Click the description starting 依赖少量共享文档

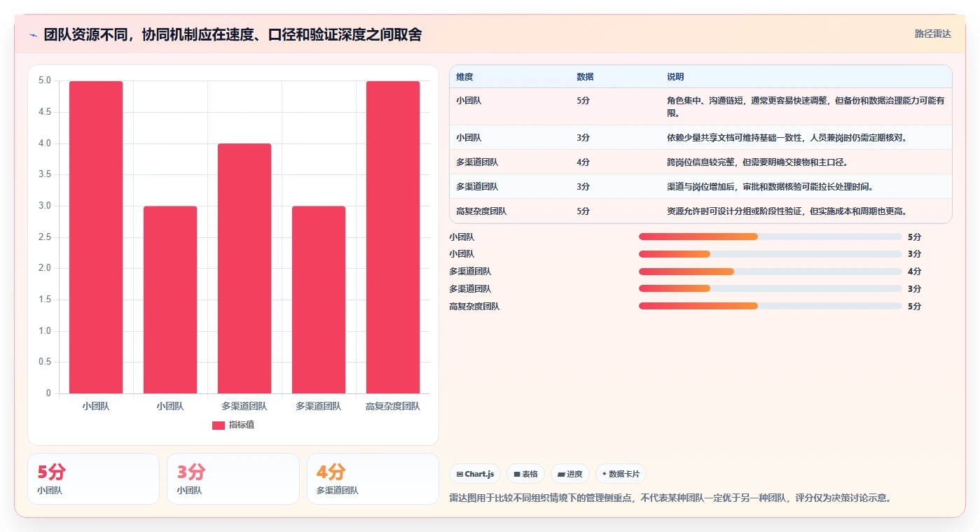(x=787, y=138)
